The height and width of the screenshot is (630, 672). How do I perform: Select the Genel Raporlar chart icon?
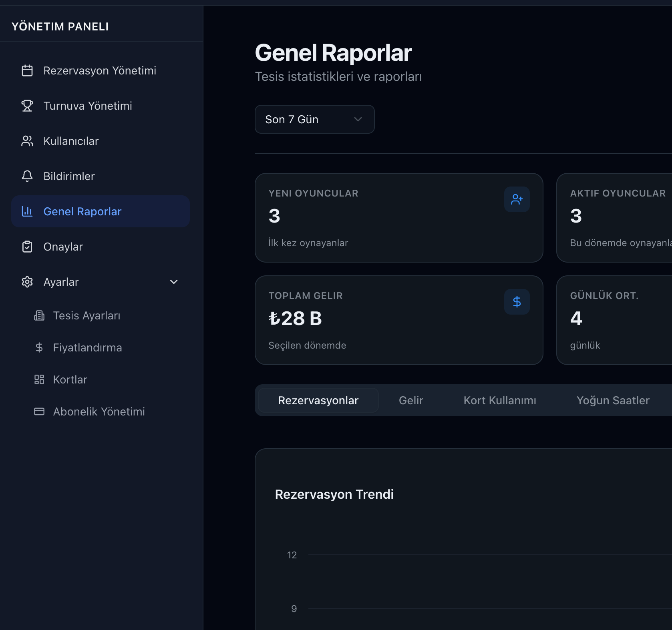(27, 211)
